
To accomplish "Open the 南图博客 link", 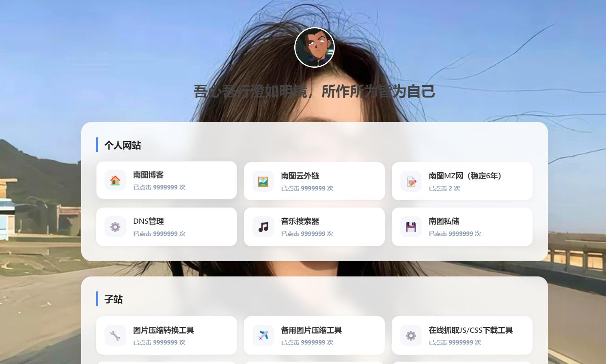I will coord(166,180).
